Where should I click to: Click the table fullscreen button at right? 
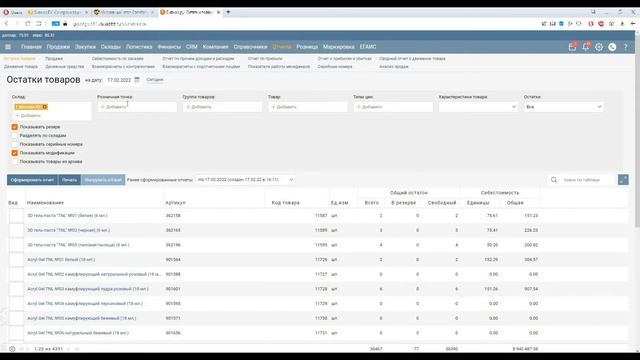(623, 180)
